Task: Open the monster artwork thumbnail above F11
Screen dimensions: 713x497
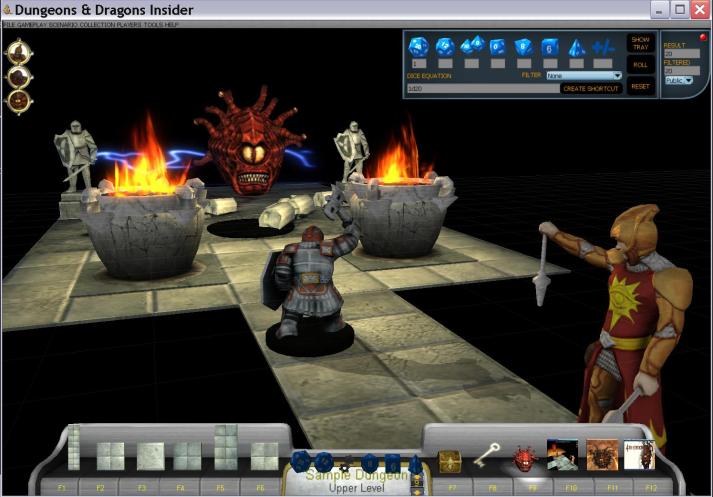Action: [602, 454]
